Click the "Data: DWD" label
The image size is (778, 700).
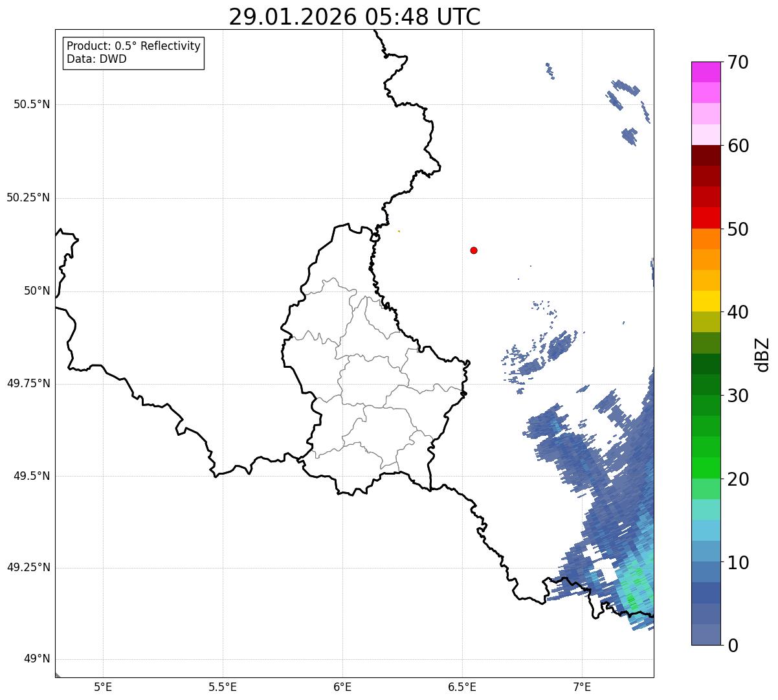[97, 59]
